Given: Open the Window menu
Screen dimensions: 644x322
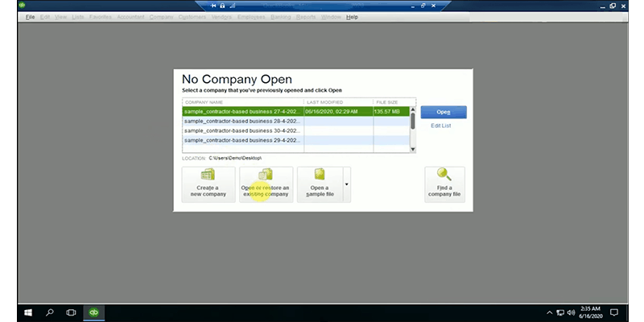Looking at the screenshot, I should [331, 17].
